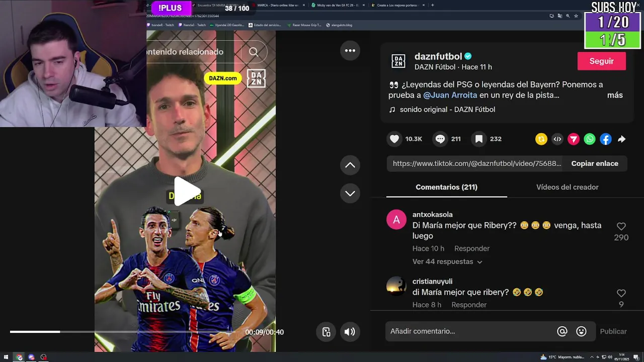Bookmark page with the star icon
Screen dimensions: 644x362
(x=576, y=16)
